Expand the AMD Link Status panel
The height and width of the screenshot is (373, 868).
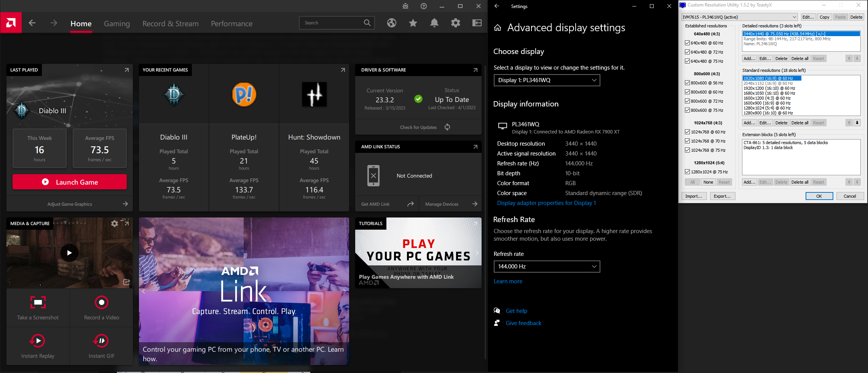(x=475, y=147)
